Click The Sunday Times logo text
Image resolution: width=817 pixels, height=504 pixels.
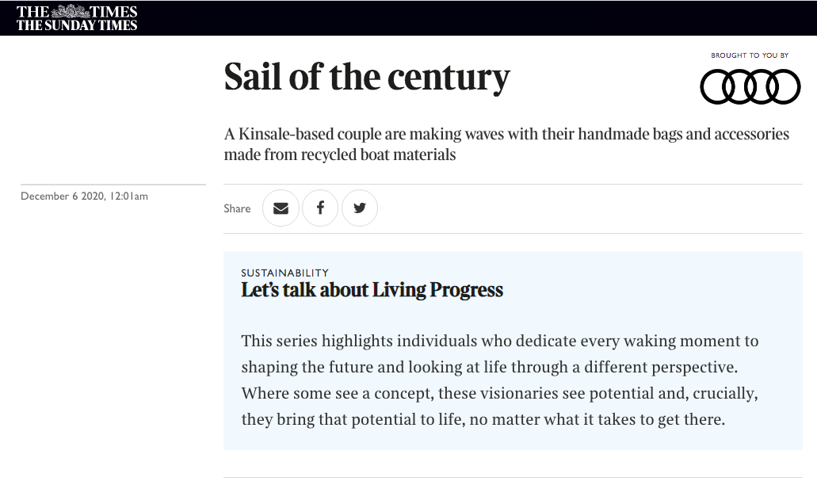point(77,25)
